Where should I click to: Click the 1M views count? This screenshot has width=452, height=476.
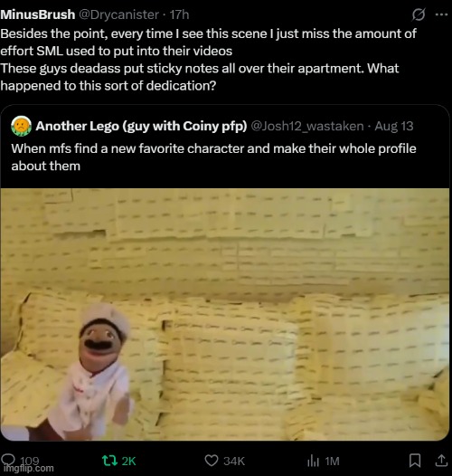(332, 462)
